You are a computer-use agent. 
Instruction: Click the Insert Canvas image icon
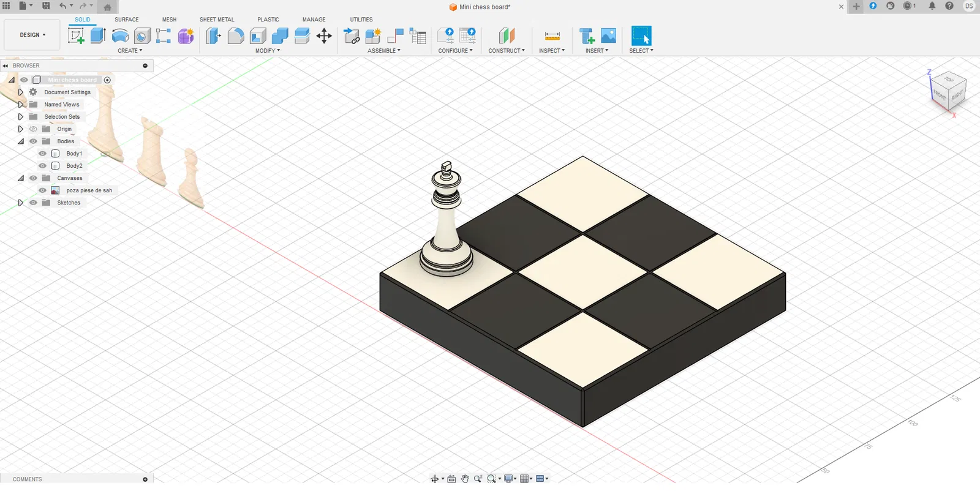[609, 36]
